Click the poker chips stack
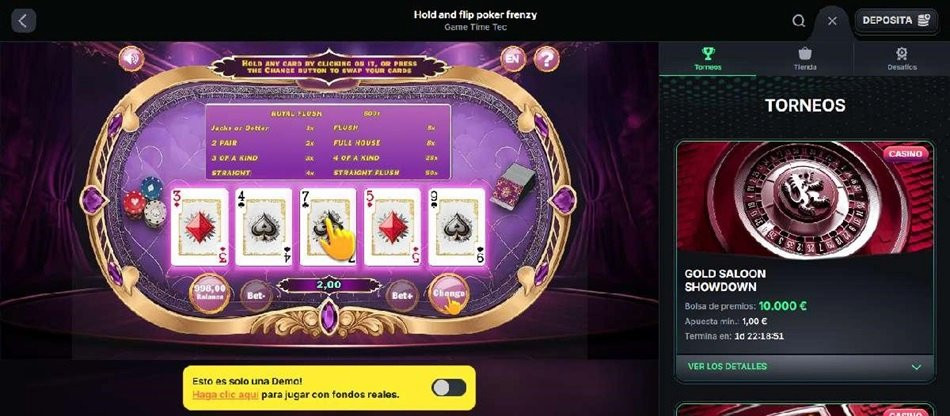Viewport: 950px width, 416px height. click(145, 202)
